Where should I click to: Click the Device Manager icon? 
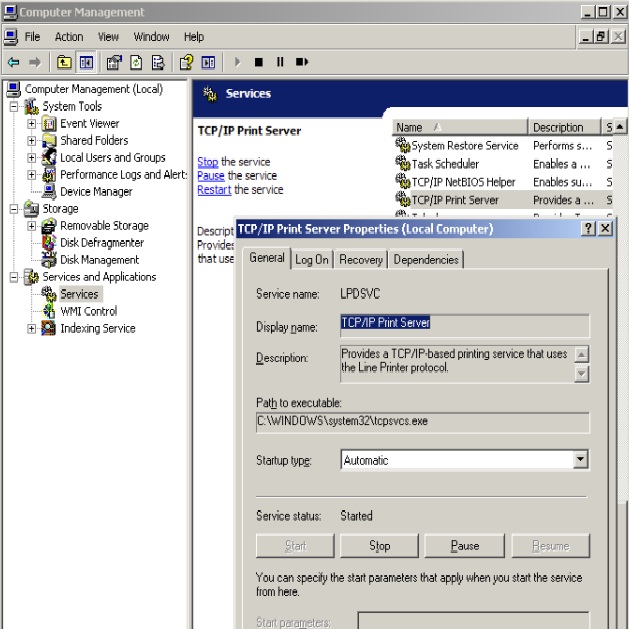49,191
